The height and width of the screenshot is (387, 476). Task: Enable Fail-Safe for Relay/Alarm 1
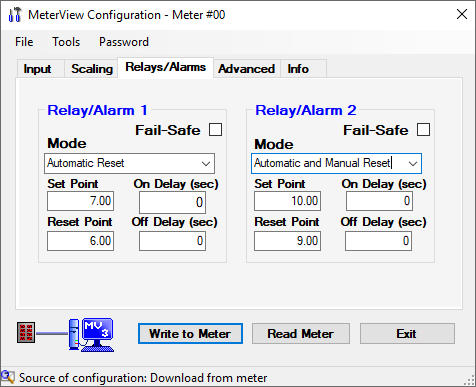(x=215, y=130)
